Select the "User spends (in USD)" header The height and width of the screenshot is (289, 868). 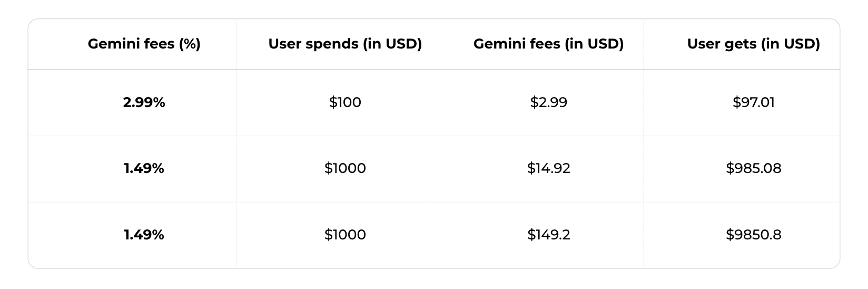point(345,44)
